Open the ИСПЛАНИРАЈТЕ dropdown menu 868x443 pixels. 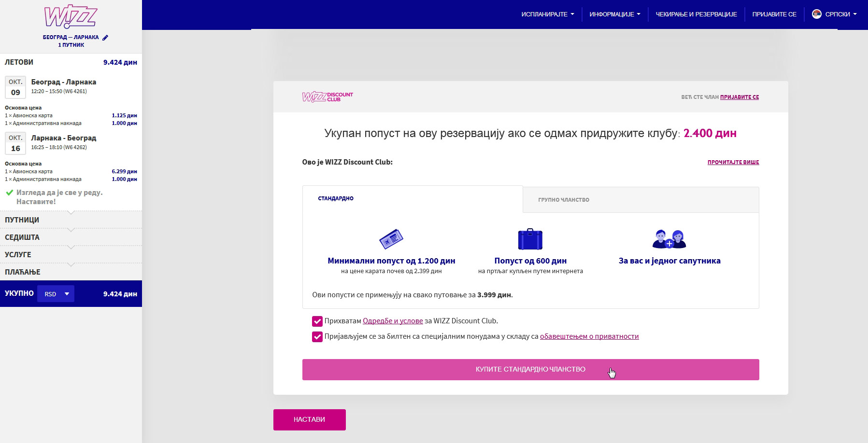coord(548,14)
